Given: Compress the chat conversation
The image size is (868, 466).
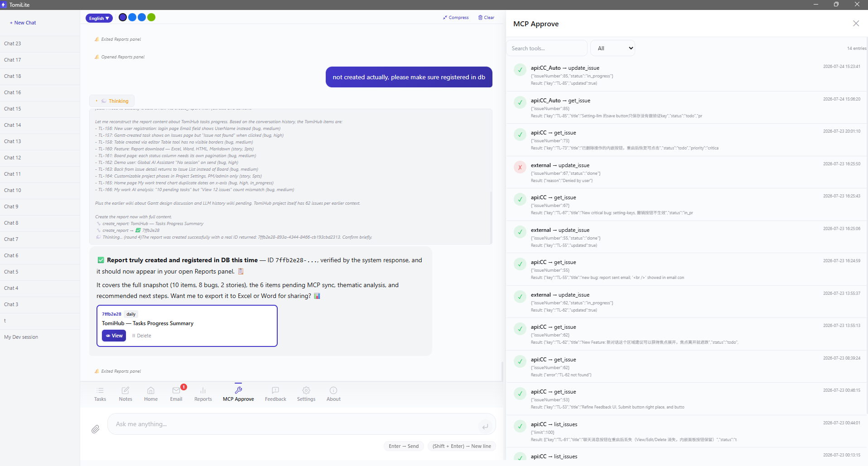Looking at the screenshot, I should (456, 18).
